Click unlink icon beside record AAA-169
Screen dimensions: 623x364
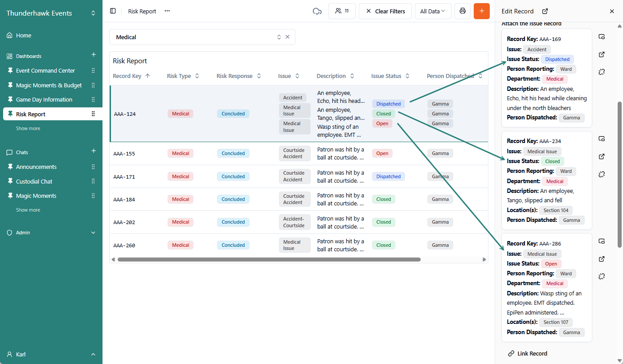pos(602,72)
